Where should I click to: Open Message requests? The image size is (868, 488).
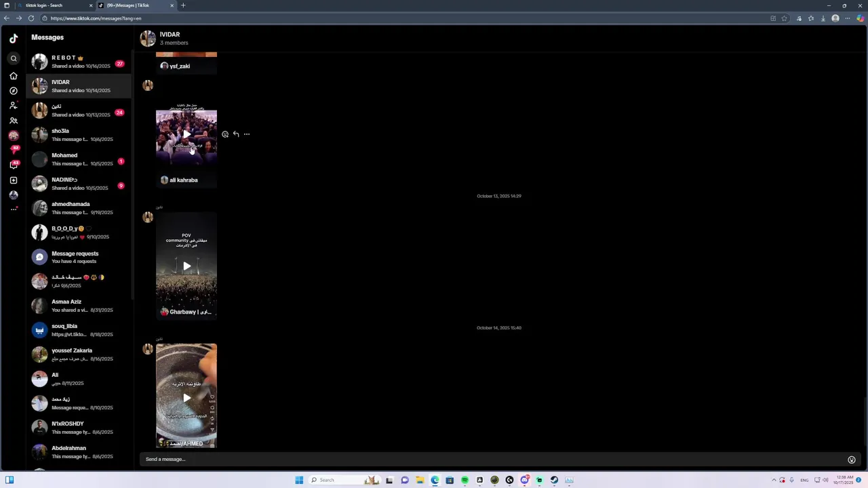pos(79,257)
